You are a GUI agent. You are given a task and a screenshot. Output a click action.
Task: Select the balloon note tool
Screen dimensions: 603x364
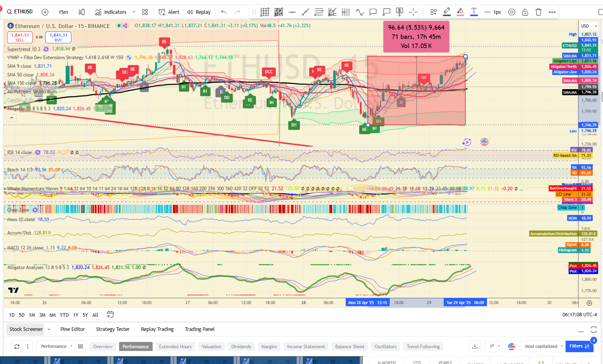(x=386, y=12)
